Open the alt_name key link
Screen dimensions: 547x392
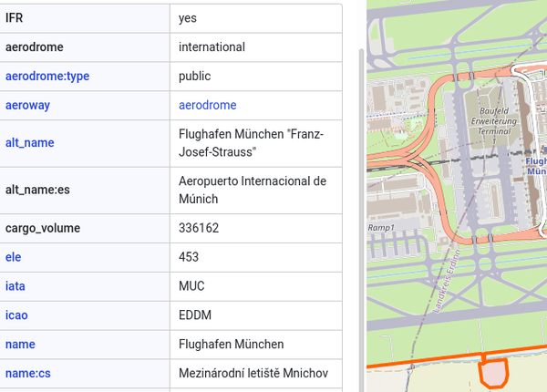[30, 142]
